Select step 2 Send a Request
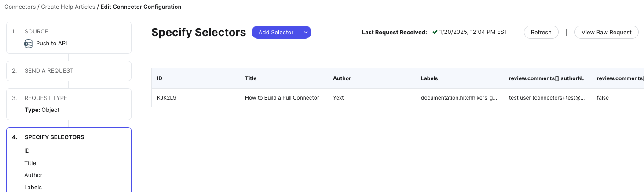Screen dimensions: 644x192 click(x=69, y=71)
